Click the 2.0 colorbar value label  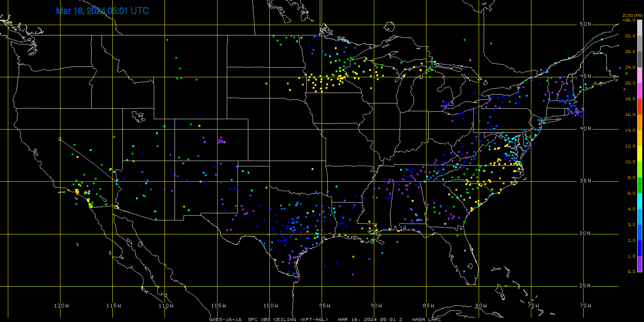click(631, 240)
